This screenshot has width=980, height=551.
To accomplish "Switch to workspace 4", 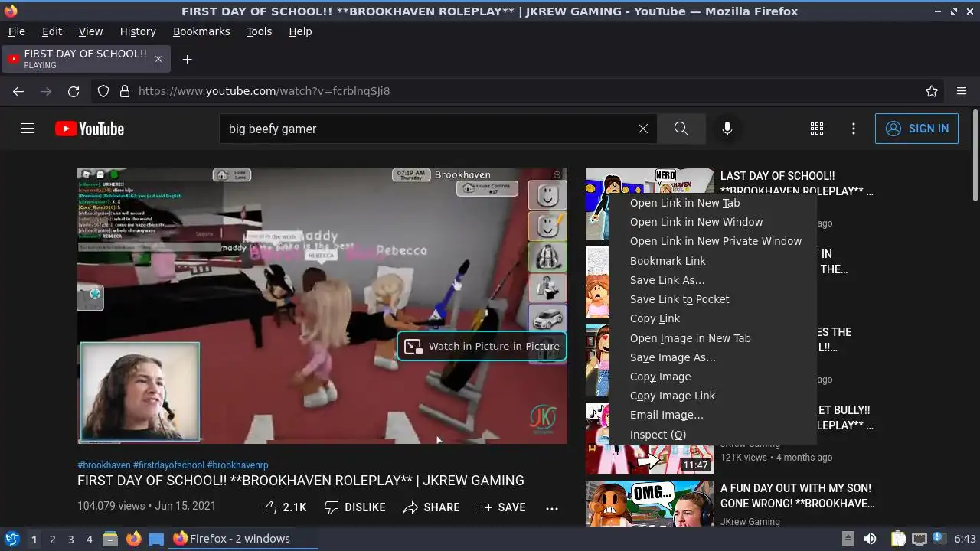I will click(x=89, y=540).
